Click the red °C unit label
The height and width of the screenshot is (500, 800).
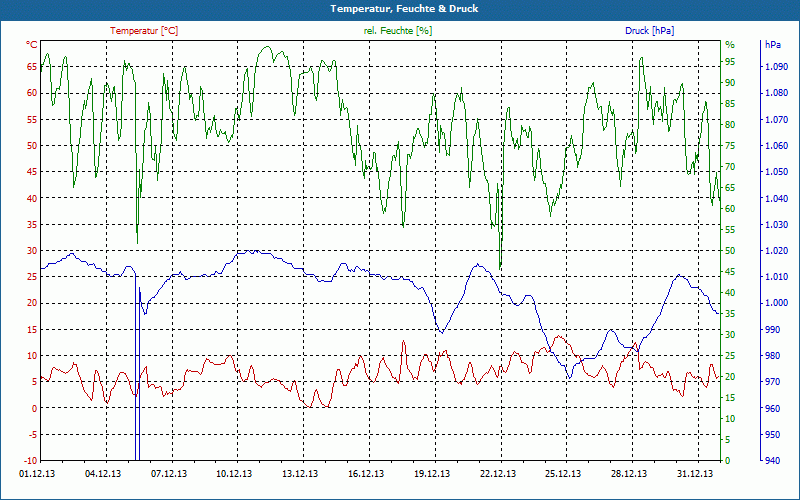(x=32, y=44)
